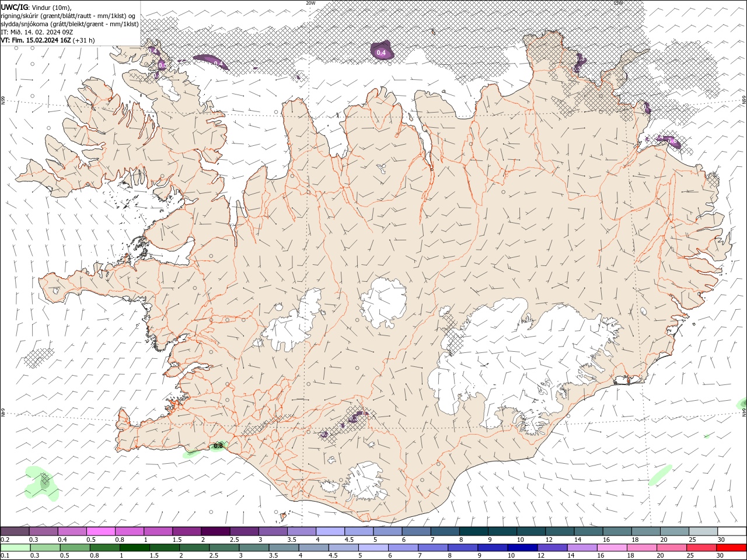Image resolution: width=747 pixels, height=560 pixels.
Task: Click the pale mint green swatch labeled 0.1
Action: tap(15, 548)
